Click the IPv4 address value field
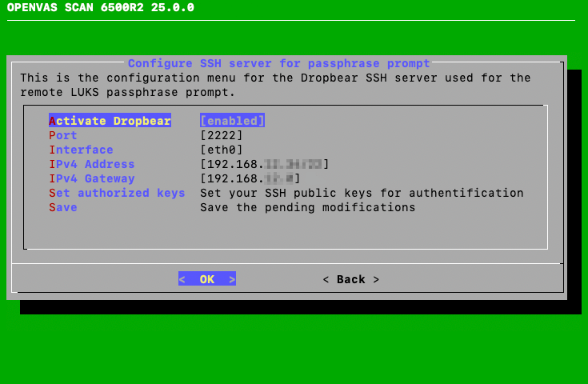This screenshot has height=384, width=588. point(265,164)
